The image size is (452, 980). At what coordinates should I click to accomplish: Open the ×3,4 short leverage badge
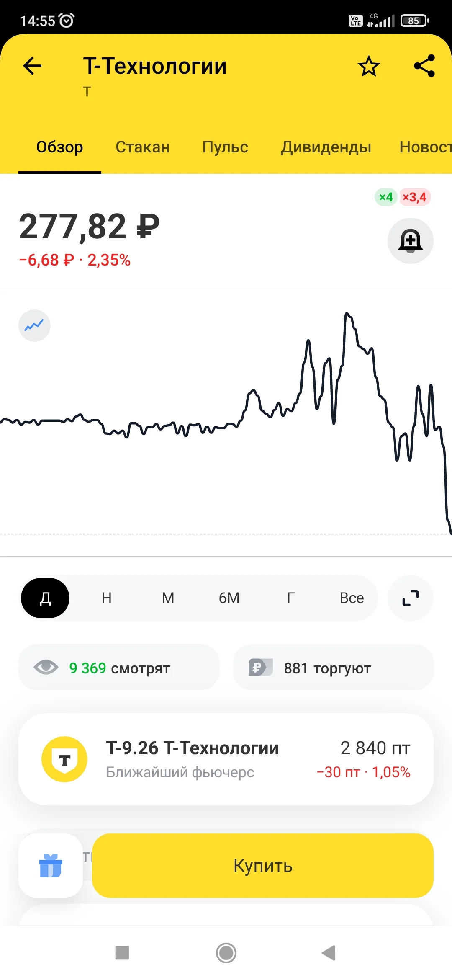(x=414, y=197)
